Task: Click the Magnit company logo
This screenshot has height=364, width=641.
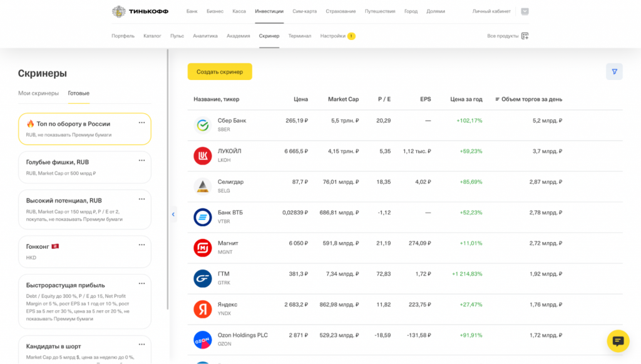Action: tap(203, 248)
